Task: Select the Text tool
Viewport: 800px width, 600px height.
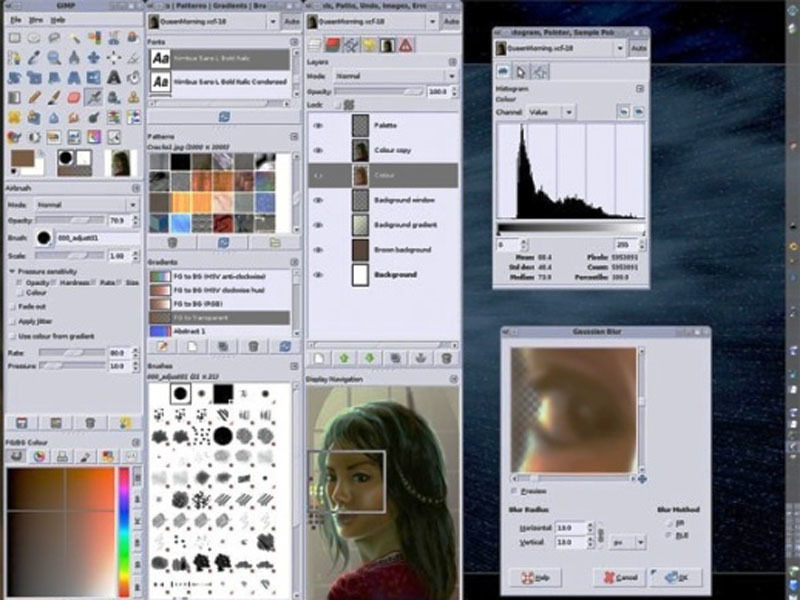Action: (114, 78)
